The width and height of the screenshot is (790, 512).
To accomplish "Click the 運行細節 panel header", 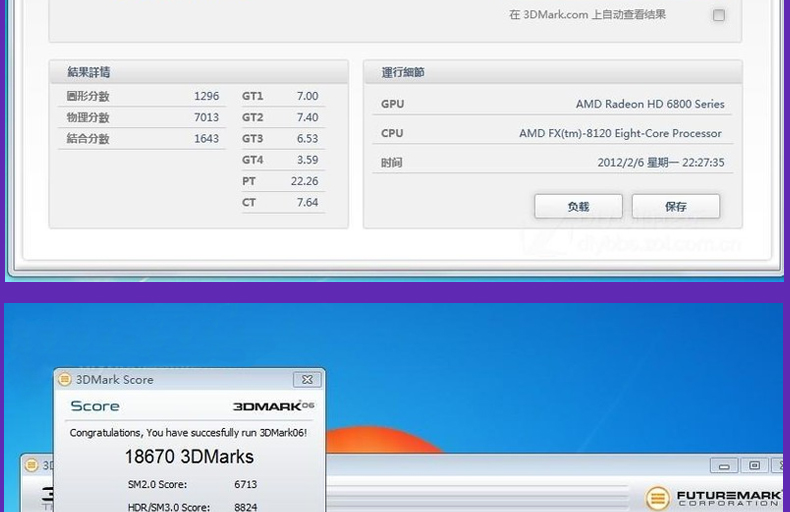I will pos(553,72).
